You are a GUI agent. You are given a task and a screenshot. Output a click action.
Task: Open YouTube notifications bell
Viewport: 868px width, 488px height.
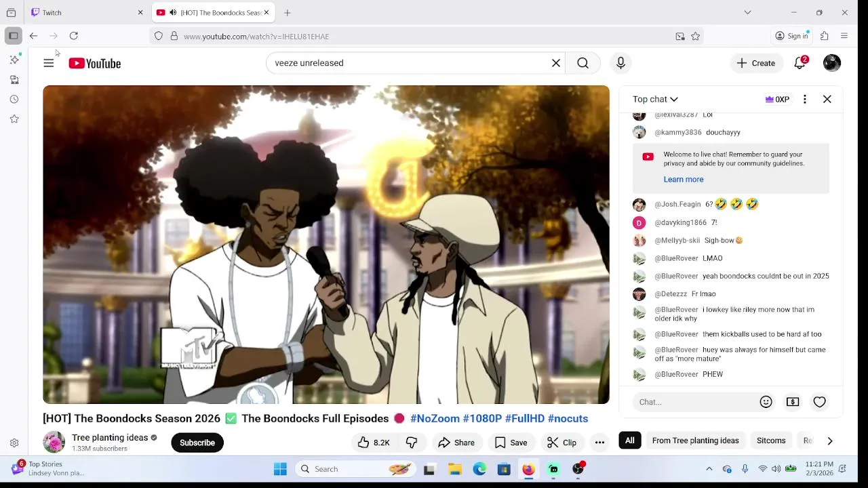tap(800, 63)
